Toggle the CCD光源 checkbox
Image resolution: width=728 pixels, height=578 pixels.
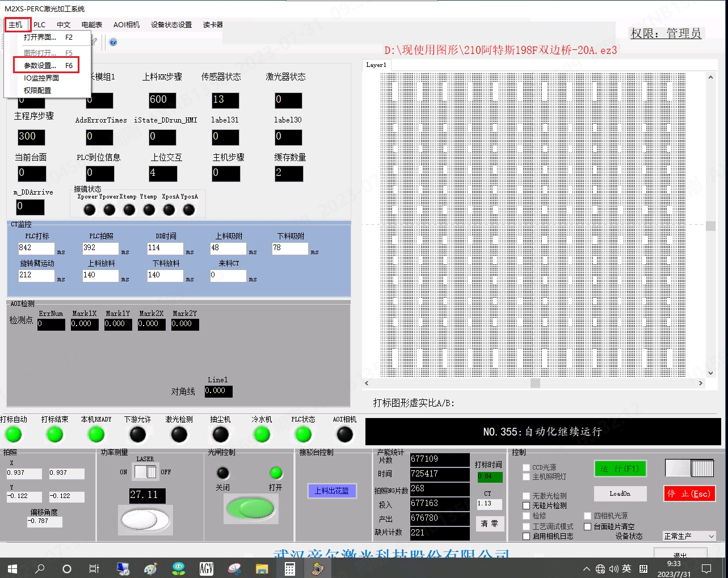[526, 468]
